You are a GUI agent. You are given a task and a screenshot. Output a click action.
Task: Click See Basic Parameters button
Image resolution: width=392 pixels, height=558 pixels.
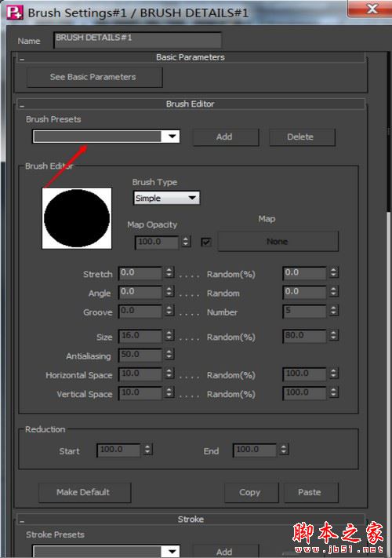[x=95, y=77]
